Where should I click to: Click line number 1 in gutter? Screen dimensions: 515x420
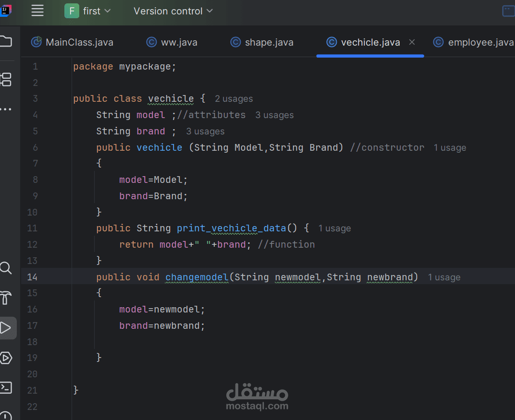[x=35, y=67]
